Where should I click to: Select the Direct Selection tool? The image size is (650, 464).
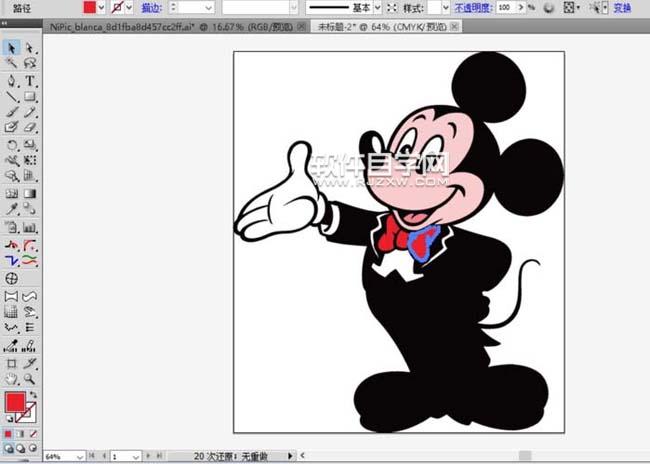pyautogui.click(x=29, y=48)
